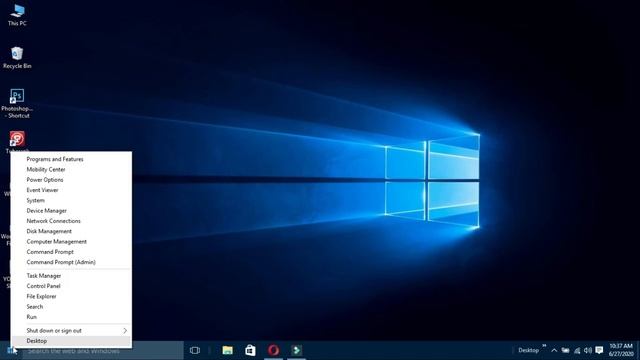Image resolution: width=640 pixels, height=360 pixels.
Task: Open Disk Management
Action: click(x=71, y=231)
